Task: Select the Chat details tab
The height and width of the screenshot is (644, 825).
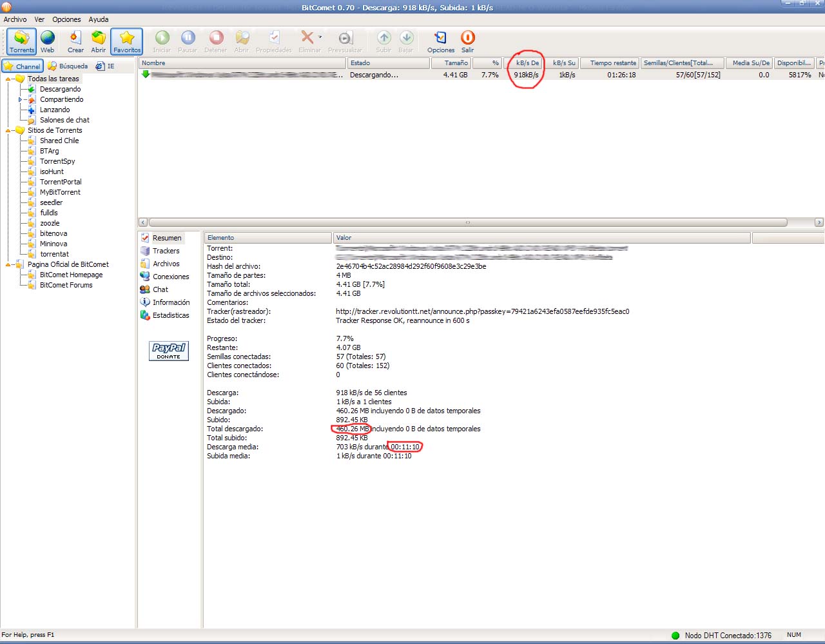Action: pyautogui.click(x=154, y=289)
